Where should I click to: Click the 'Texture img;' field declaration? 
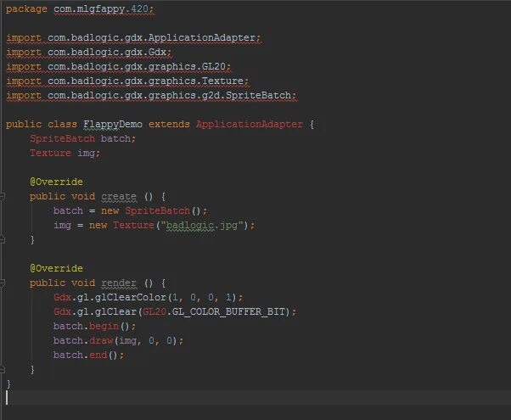[x=65, y=153]
